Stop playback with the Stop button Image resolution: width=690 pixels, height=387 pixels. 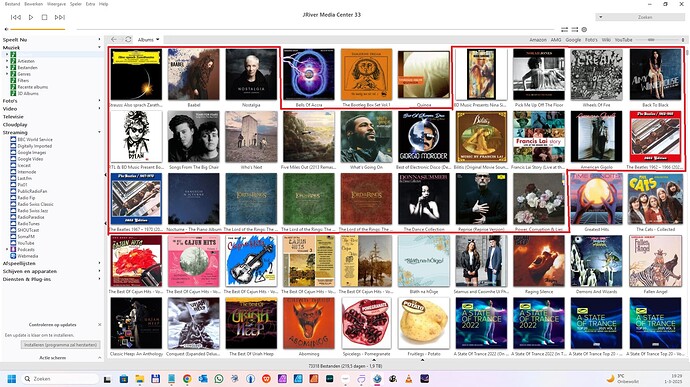44,17
